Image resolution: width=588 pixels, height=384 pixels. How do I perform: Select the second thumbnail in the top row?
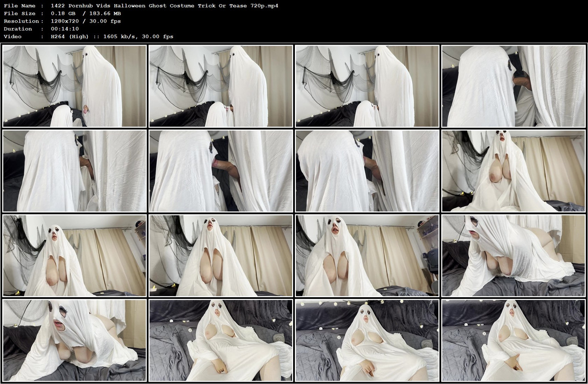click(x=220, y=85)
